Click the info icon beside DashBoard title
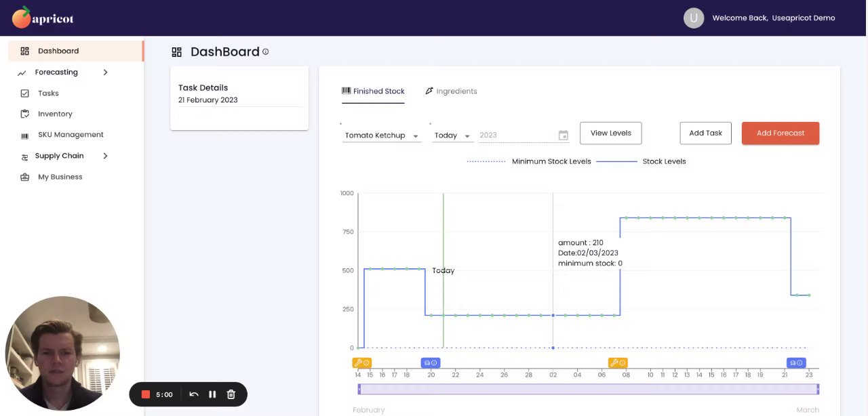 [265, 51]
